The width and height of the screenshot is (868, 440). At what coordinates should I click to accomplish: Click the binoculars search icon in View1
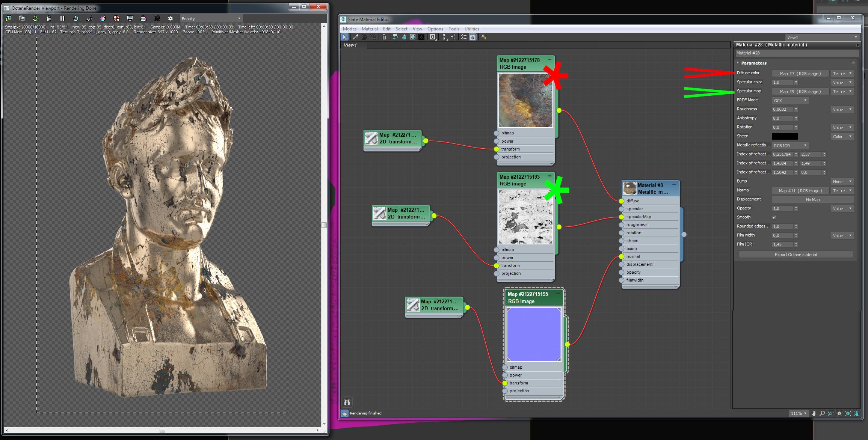347,402
